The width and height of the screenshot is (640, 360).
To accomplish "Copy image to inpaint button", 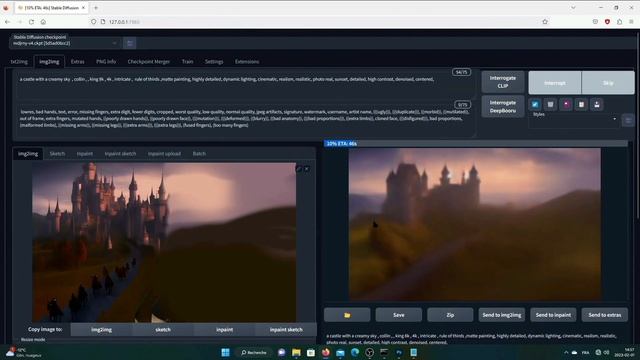I will [x=224, y=329].
